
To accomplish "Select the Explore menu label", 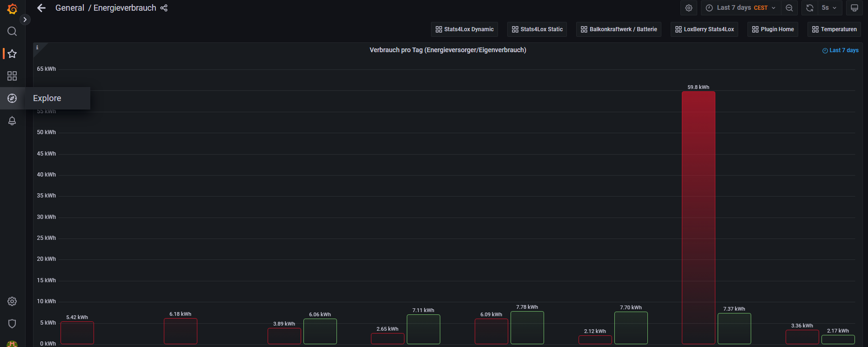I will pyautogui.click(x=47, y=98).
